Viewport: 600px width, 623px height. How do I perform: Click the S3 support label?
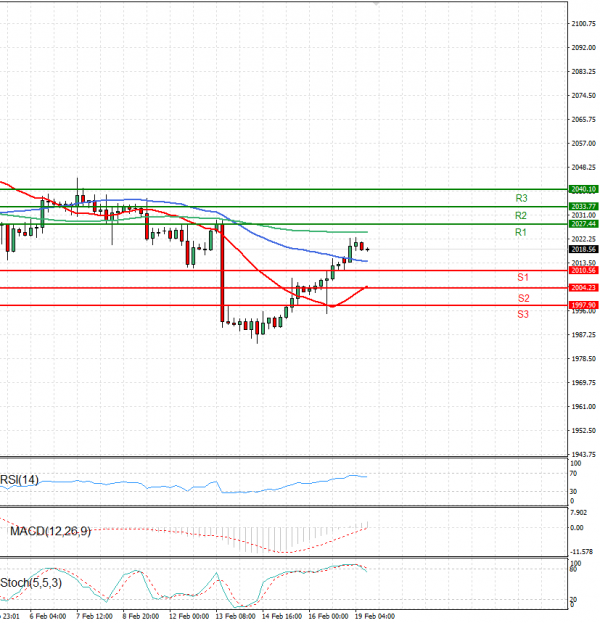pos(523,315)
